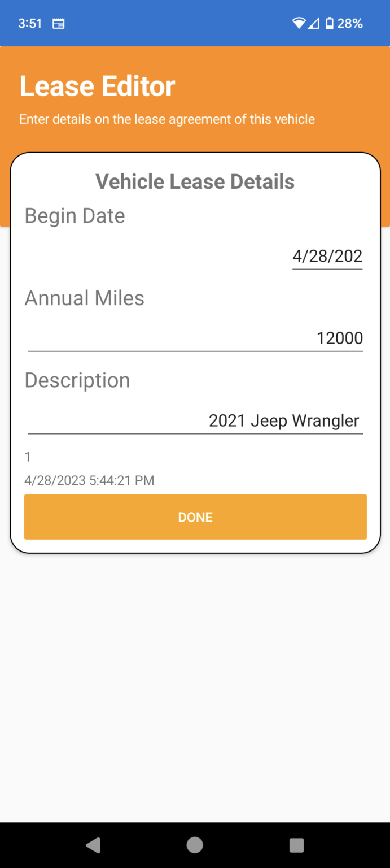
Task: Tap the 3:51 clock in status bar
Action: point(30,24)
